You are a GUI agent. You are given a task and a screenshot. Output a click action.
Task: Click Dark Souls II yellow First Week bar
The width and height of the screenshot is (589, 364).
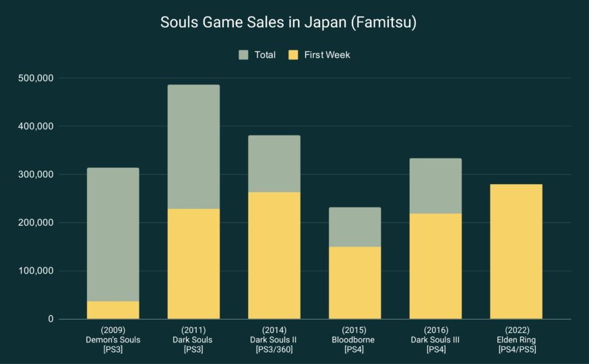click(x=274, y=255)
